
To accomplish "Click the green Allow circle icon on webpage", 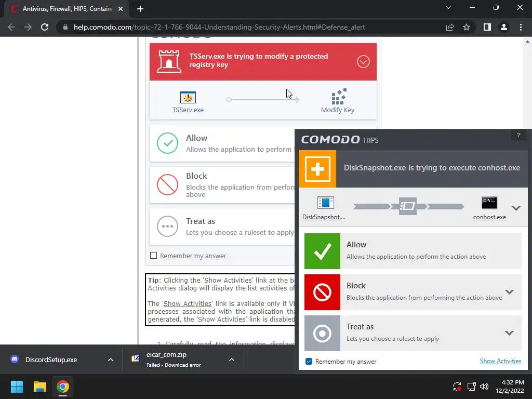I will [x=168, y=143].
